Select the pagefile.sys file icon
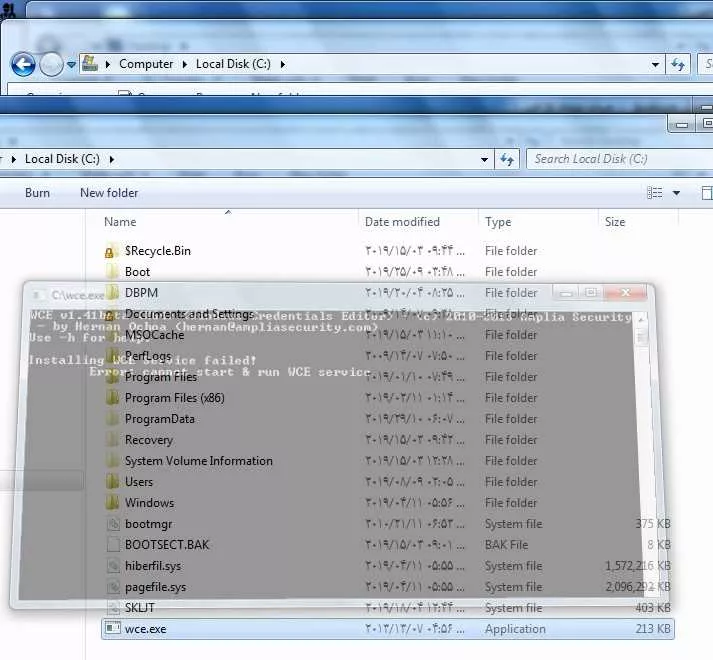Viewport: 713px width, 660px height. click(x=113, y=587)
